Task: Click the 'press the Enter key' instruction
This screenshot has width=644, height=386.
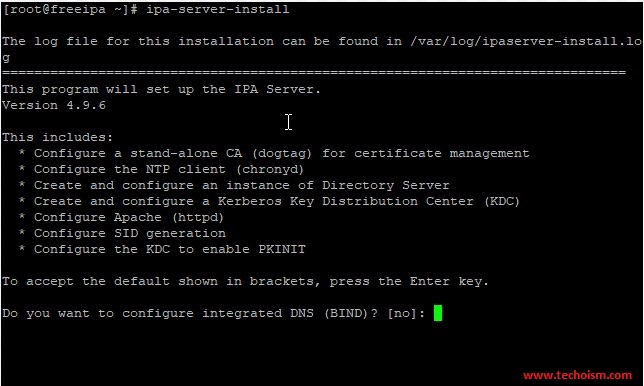Action: [x=409, y=282]
